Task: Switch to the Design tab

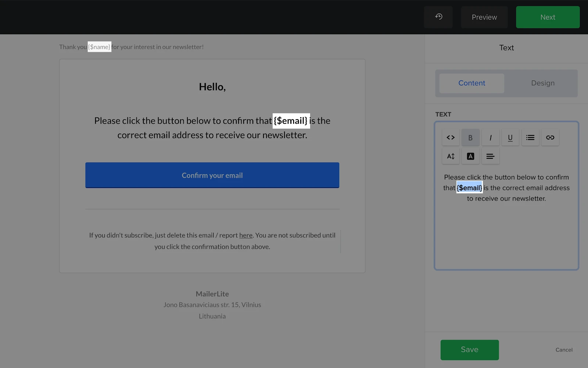Action: [542, 83]
